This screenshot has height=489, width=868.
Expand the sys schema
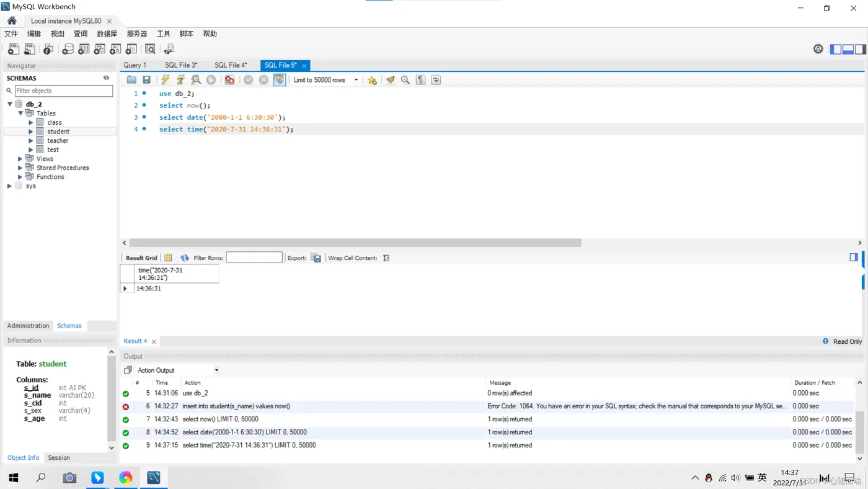[x=10, y=186]
